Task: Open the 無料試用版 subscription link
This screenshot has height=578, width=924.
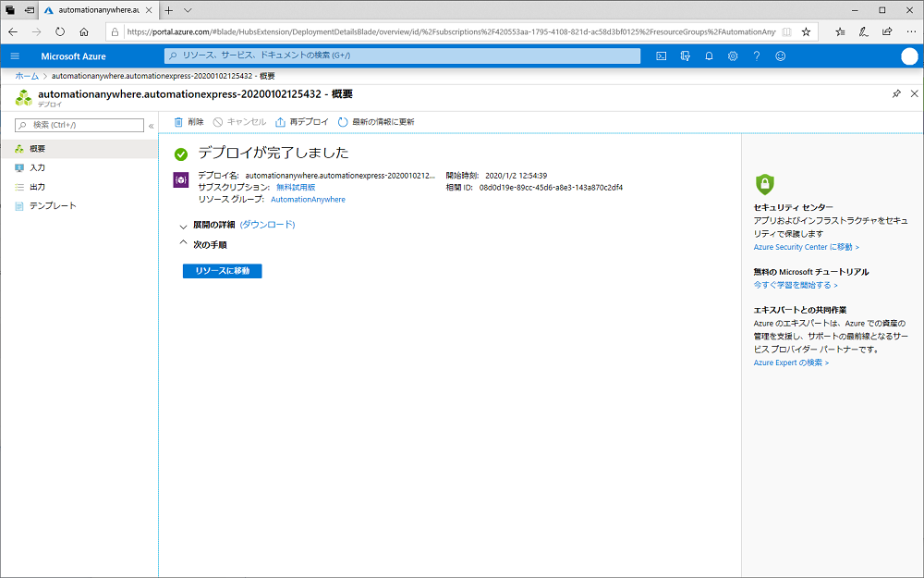Action: point(296,187)
